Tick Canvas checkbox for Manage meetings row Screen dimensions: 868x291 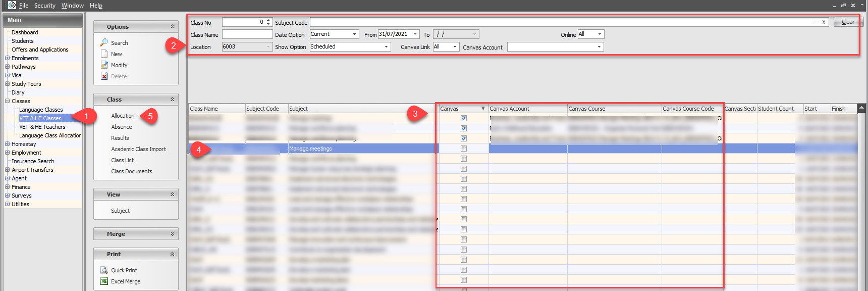tap(464, 149)
